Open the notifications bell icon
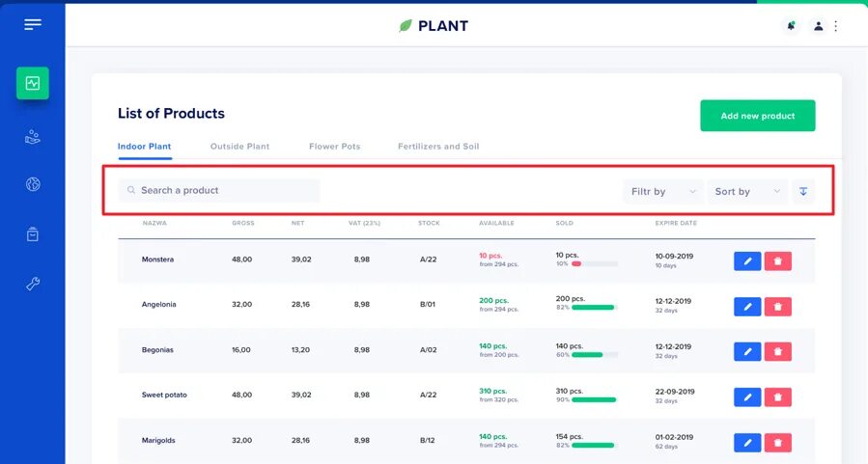The image size is (868, 464). click(x=791, y=26)
